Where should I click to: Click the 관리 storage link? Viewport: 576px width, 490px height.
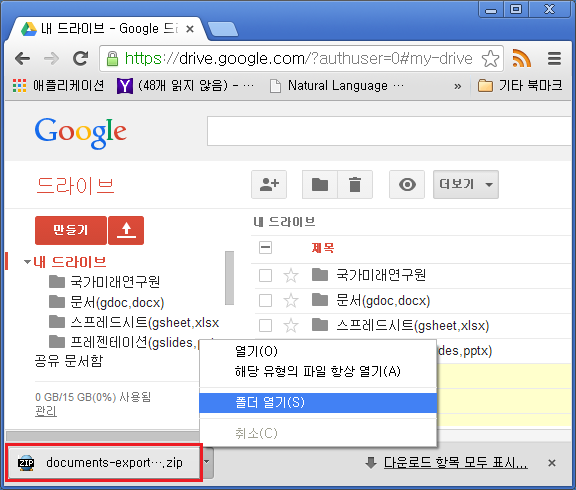tap(46, 411)
